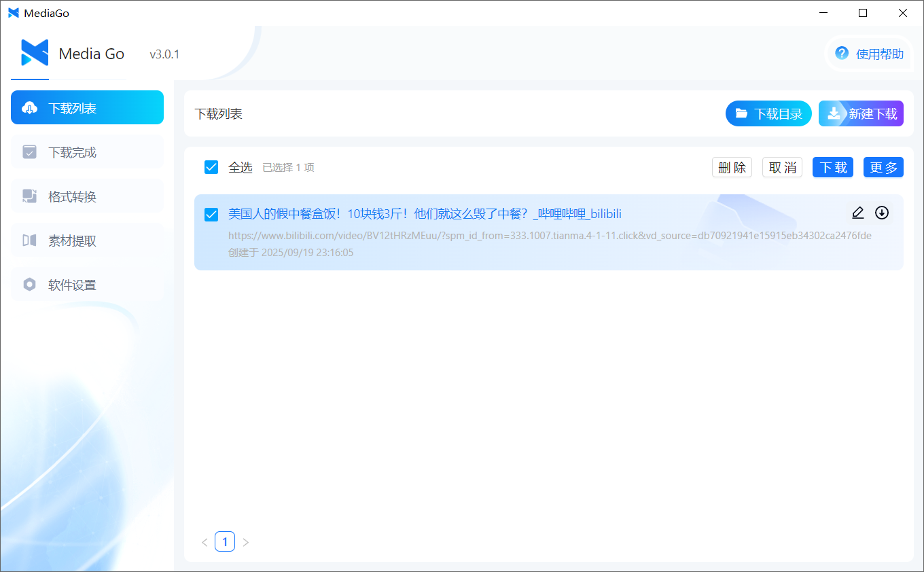924x572 pixels.
Task: Open the 格式转换 page
Action: [87, 196]
